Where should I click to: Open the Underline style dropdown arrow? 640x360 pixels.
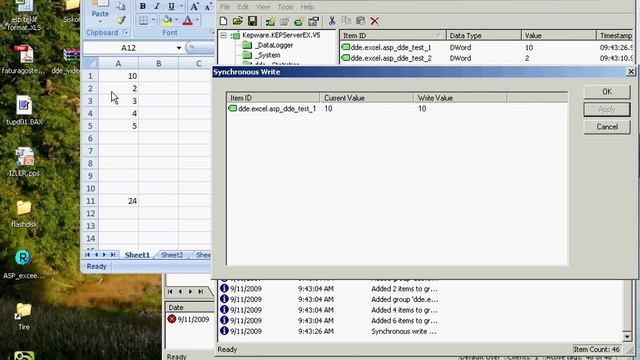[x=181, y=6]
